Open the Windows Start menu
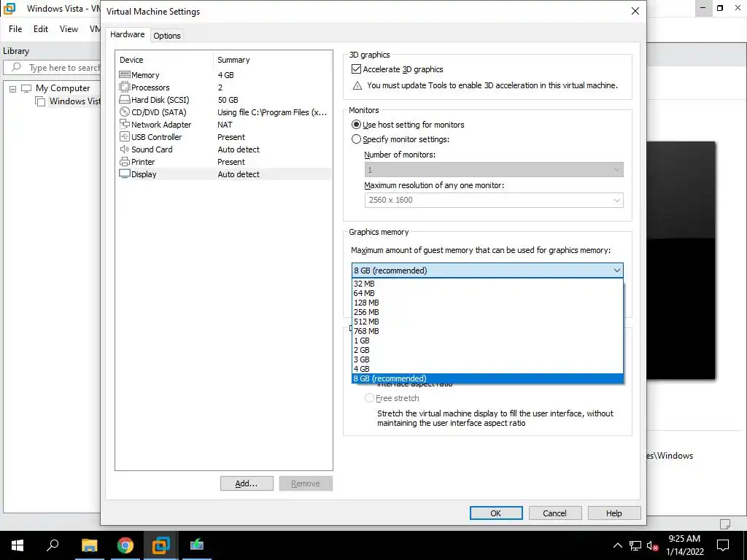The height and width of the screenshot is (560, 747). pyautogui.click(x=18, y=545)
